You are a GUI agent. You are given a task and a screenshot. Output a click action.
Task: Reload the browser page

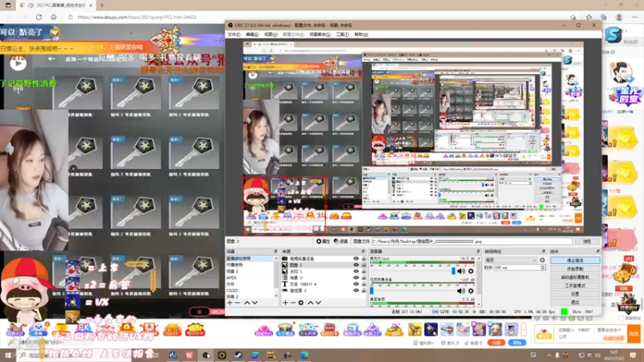tap(39, 17)
